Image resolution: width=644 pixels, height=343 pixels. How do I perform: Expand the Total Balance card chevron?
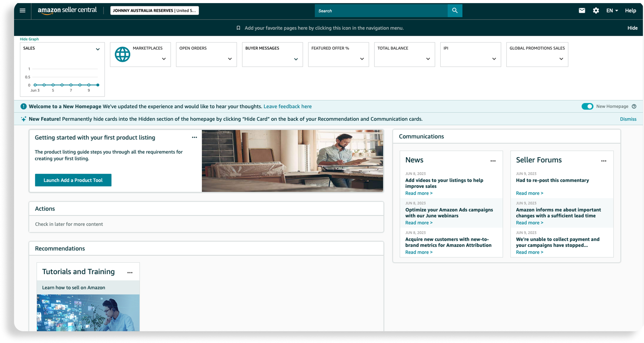[428, 59]
